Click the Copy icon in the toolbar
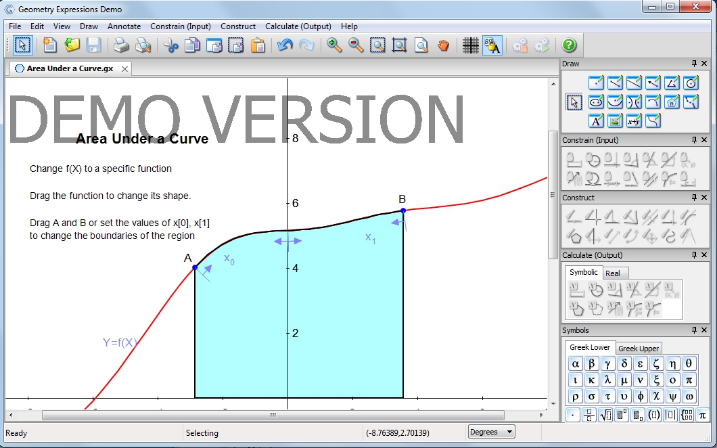Viewport: 717px width, 448px height. point(192,45)
